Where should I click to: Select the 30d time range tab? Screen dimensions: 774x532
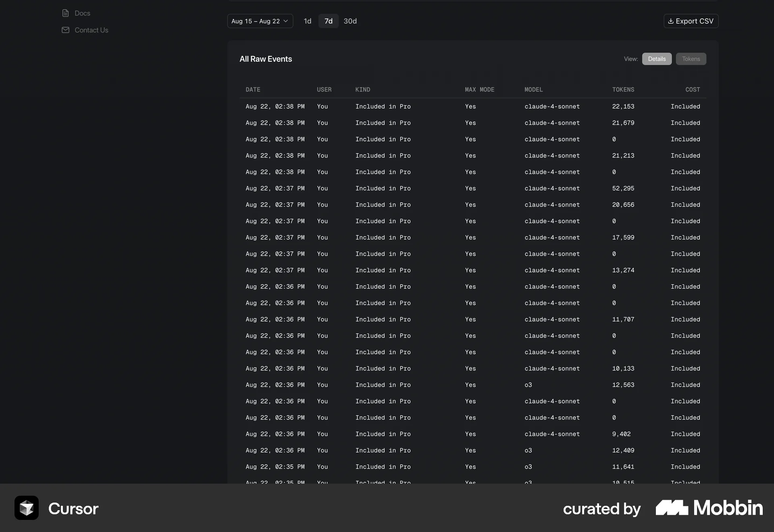point(350,21)
